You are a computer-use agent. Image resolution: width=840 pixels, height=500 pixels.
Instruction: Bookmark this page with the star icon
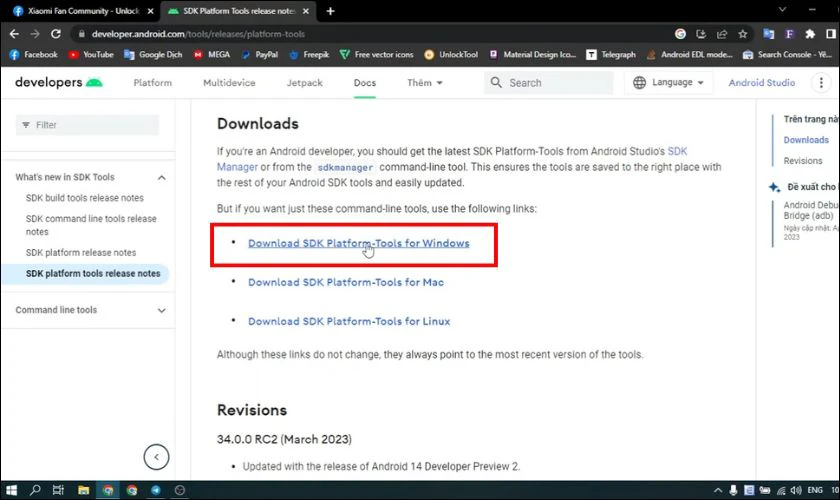click(x=742, y=34)
